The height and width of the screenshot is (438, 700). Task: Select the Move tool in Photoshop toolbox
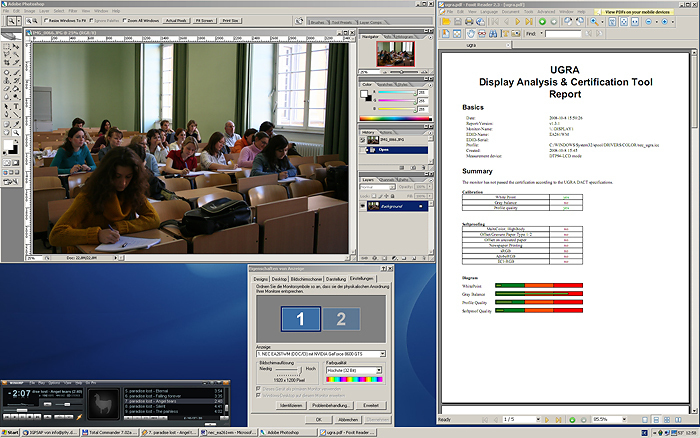16,46
